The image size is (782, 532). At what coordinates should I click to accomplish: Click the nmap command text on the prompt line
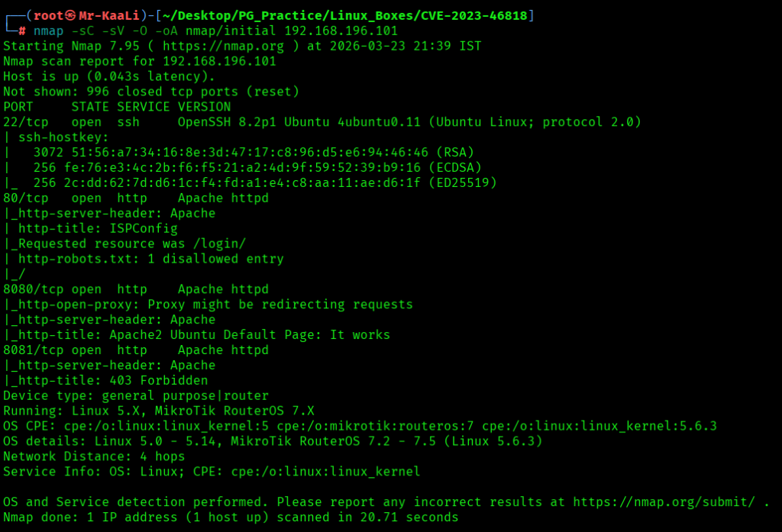tap(215, 31)
